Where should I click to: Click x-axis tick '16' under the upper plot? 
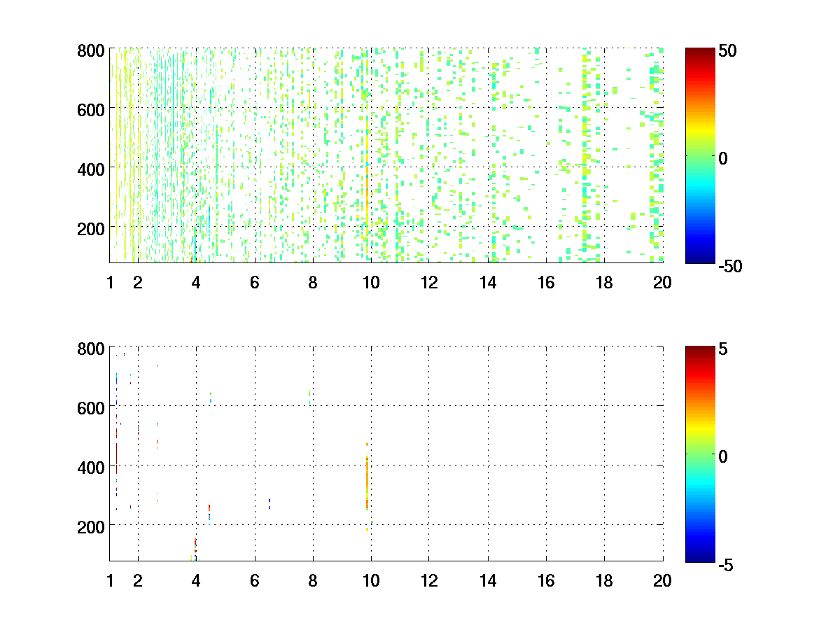pyautogui.click(x=546, y=283)
